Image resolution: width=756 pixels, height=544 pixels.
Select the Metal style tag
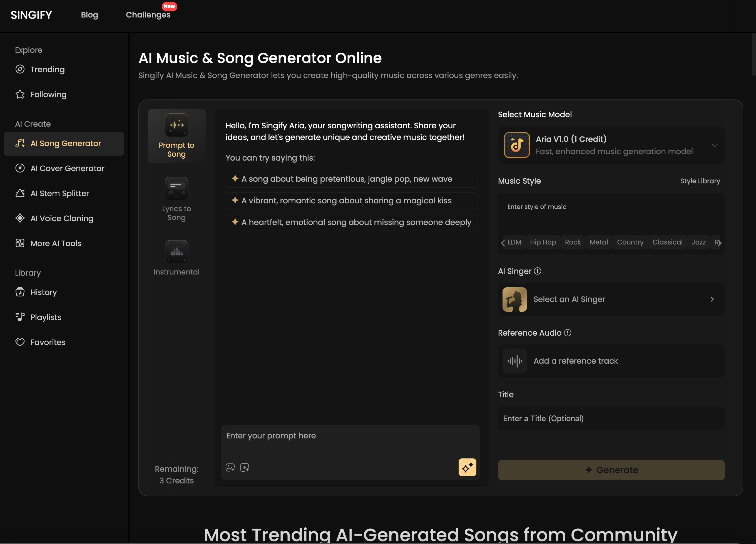tap(599, 242)
